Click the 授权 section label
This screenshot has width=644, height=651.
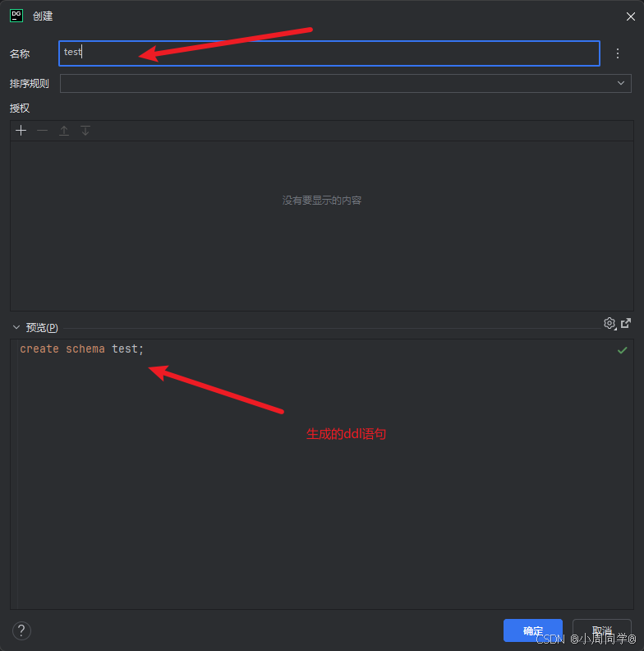point(20,108)
